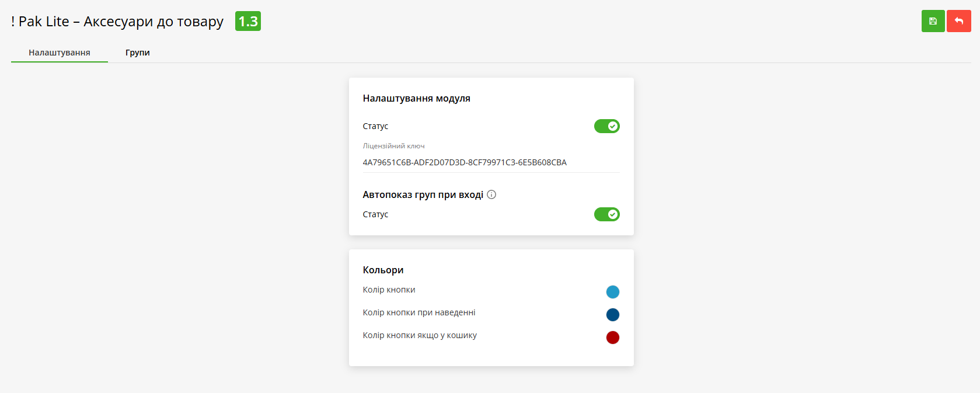The width and height of the screenshot is (980, 393).
Task: Open the Колір кнопки light blue swatch
Action: point(612,292)
